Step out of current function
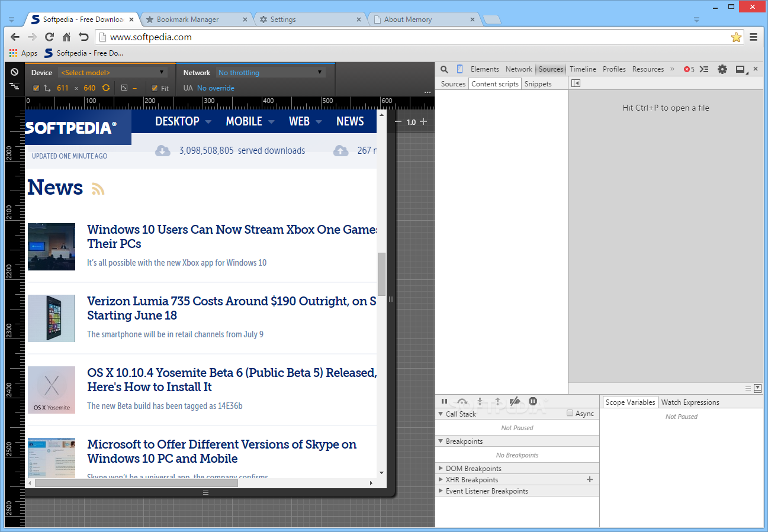The image size is (768, 532). 498,401
